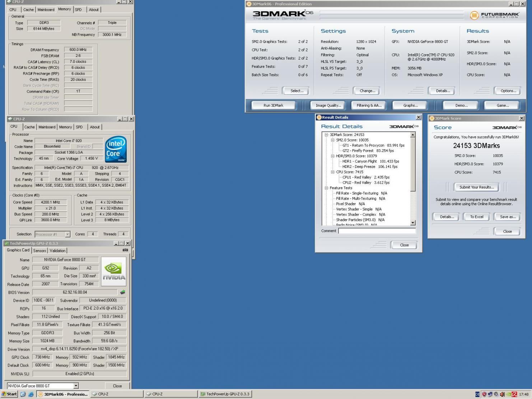
Task: Click the Result Details scrollbar up arrow
Action: pyautogui.click(x=413, y=135)
